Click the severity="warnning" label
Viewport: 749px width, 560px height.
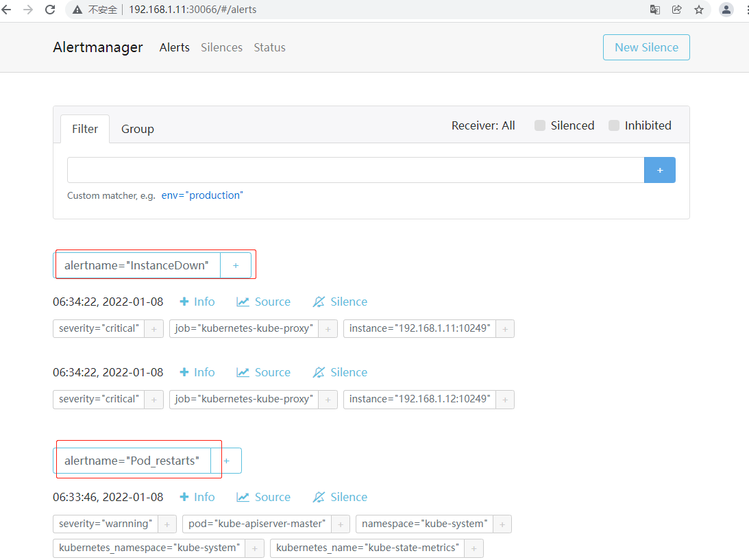click(106, 524)
